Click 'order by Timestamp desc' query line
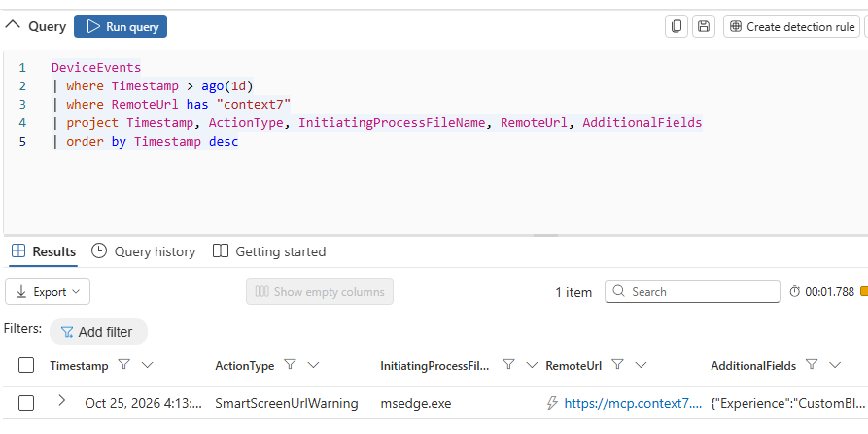868x434 pixels. [153, 141]
